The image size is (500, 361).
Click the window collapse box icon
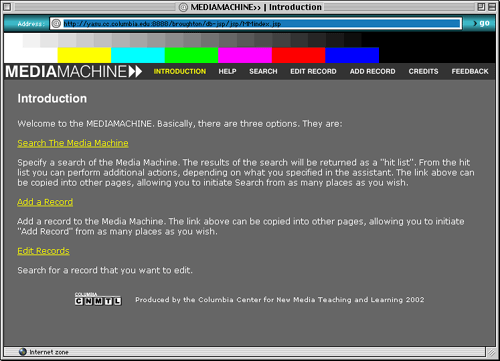pyautogui.click(x=492, y=7)
